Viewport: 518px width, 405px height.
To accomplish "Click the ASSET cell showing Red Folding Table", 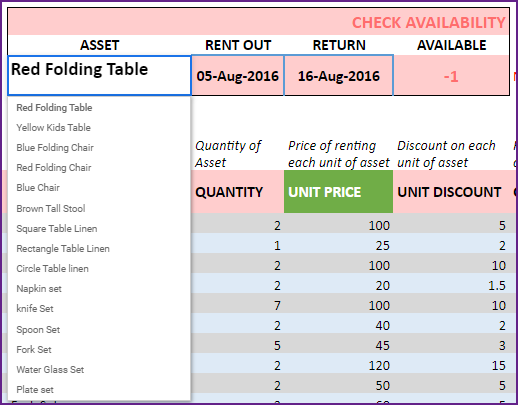I will click(99, 76).
